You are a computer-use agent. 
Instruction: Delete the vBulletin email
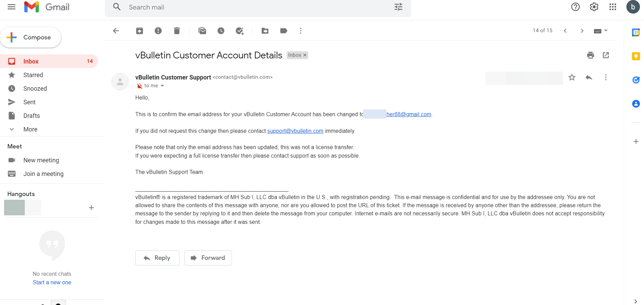tap(177, 31)
